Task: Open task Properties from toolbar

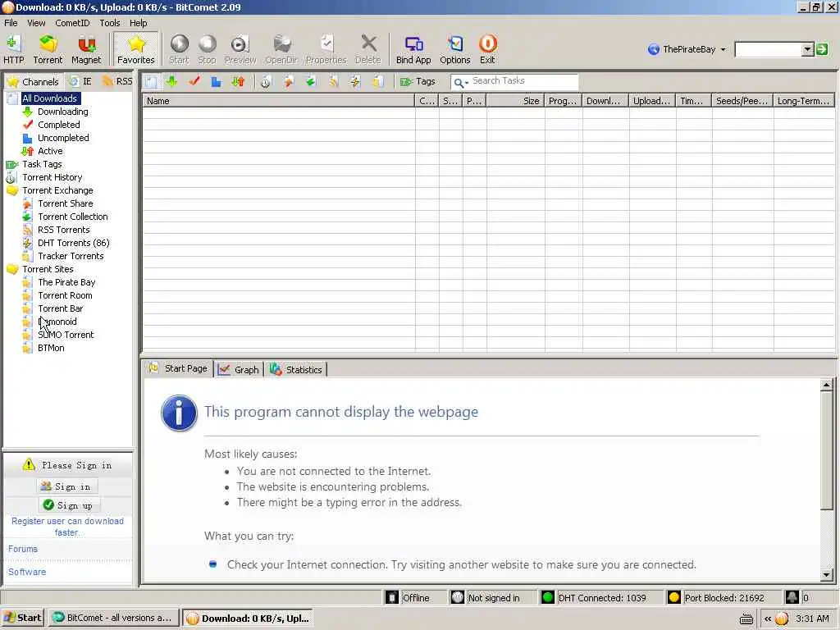Action: pos(326,49)
